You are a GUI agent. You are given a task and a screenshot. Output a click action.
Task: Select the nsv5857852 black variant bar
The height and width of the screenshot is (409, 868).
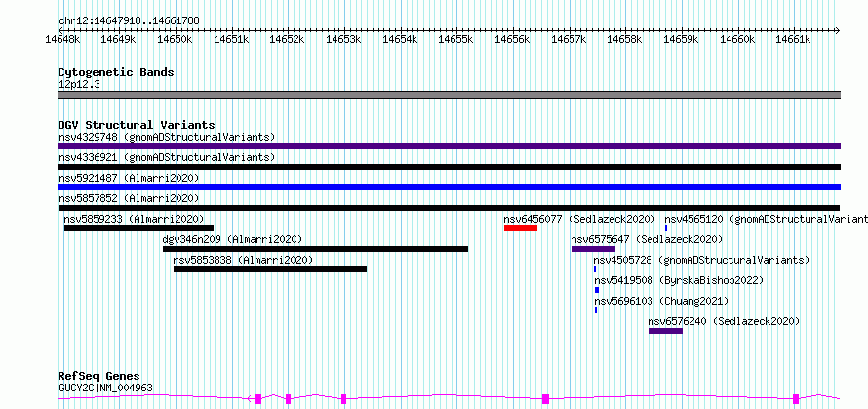pos(449,208)
